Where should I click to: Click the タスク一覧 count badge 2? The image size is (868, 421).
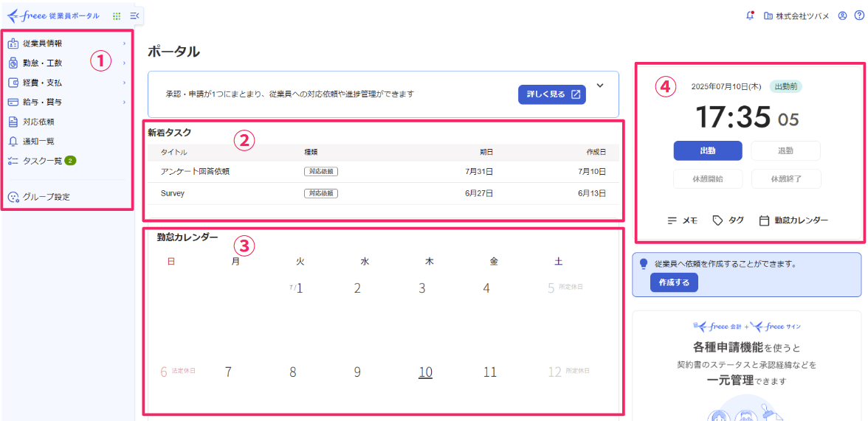70,161
